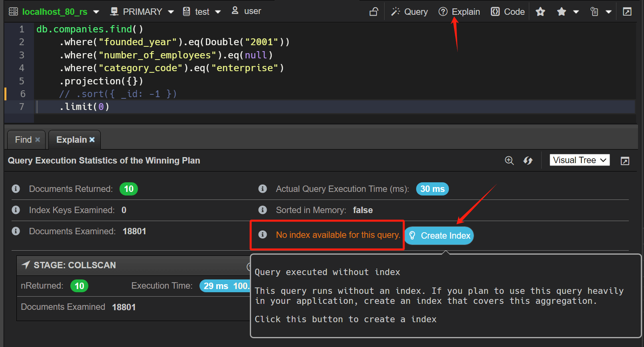
Task: Expand the PRIMARY node dropdown arrow
Action: point(171,12)
